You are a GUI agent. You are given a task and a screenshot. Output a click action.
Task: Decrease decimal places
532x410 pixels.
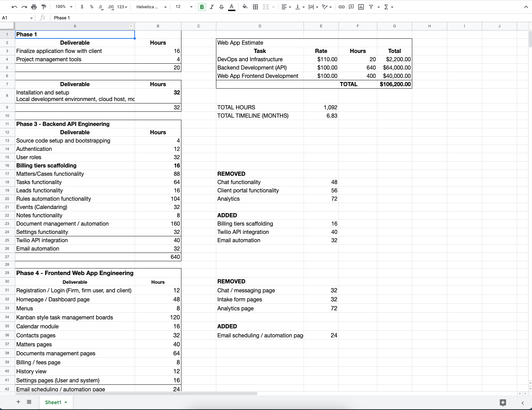(100, 7)
